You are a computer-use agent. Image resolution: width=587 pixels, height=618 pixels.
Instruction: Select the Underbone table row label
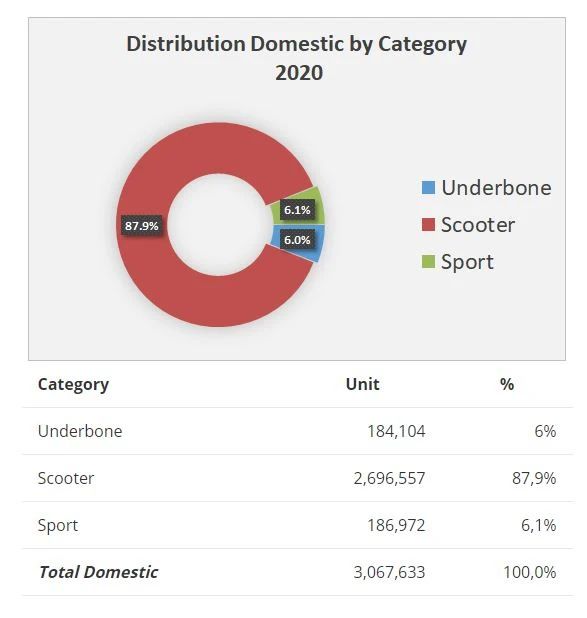click(80, 431)
